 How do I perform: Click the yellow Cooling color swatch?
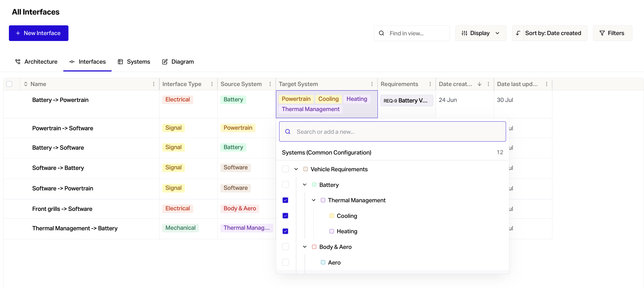(x=332, y=216)
